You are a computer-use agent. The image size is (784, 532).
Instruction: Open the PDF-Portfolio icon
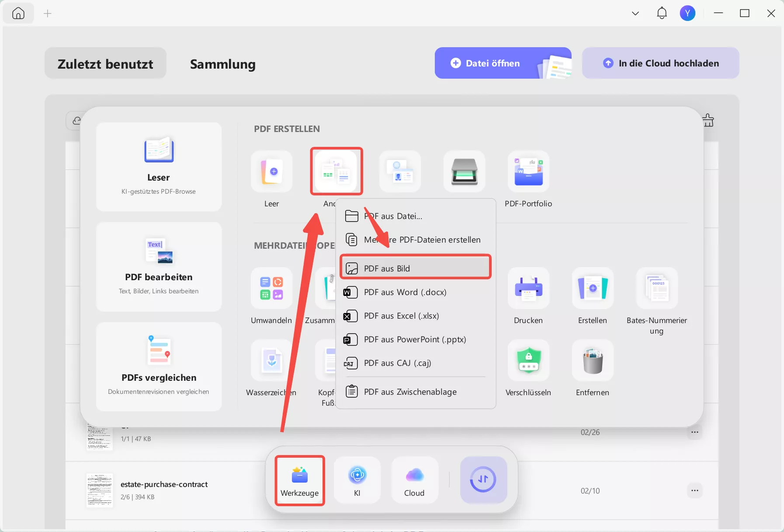(x=528, y=171)
